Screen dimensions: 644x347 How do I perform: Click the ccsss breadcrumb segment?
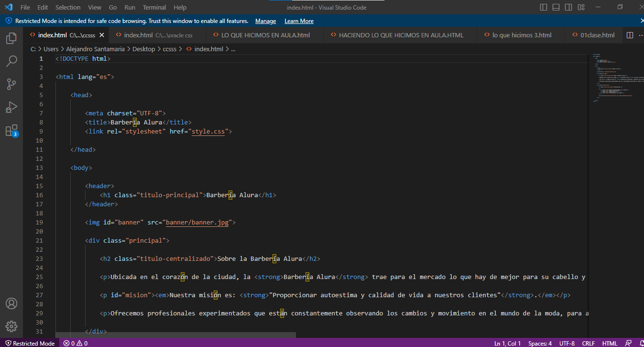[x=169, y=49]
